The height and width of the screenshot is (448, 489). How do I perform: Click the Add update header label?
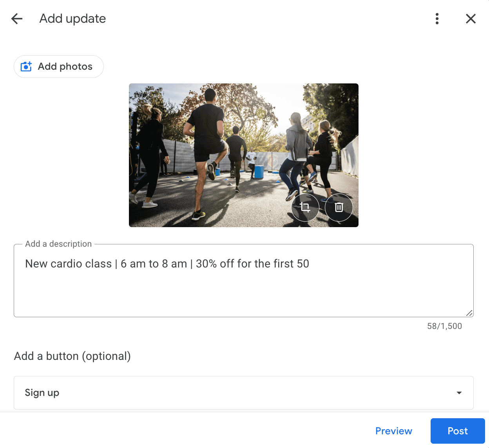click(72, 18)
